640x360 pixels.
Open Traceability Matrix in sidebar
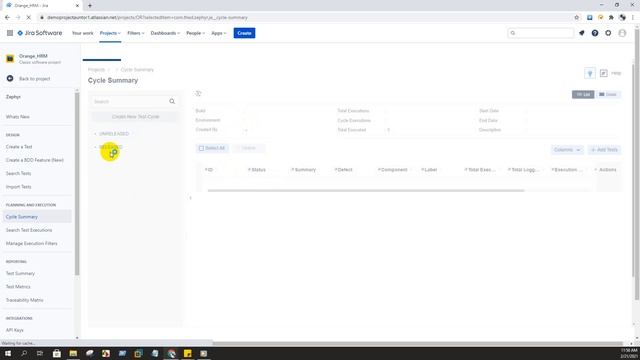(24, 300)
